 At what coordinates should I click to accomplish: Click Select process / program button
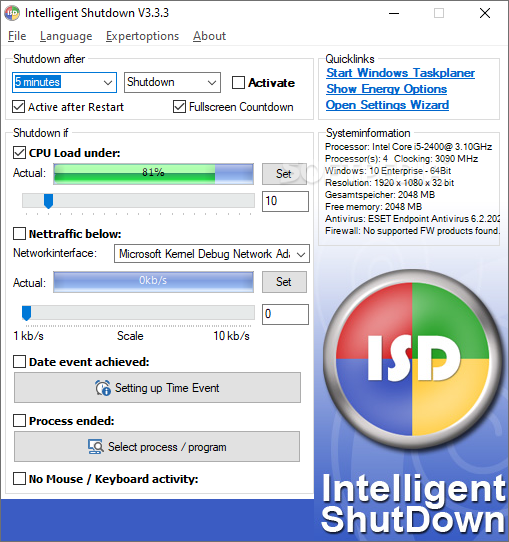pos(157,446)
